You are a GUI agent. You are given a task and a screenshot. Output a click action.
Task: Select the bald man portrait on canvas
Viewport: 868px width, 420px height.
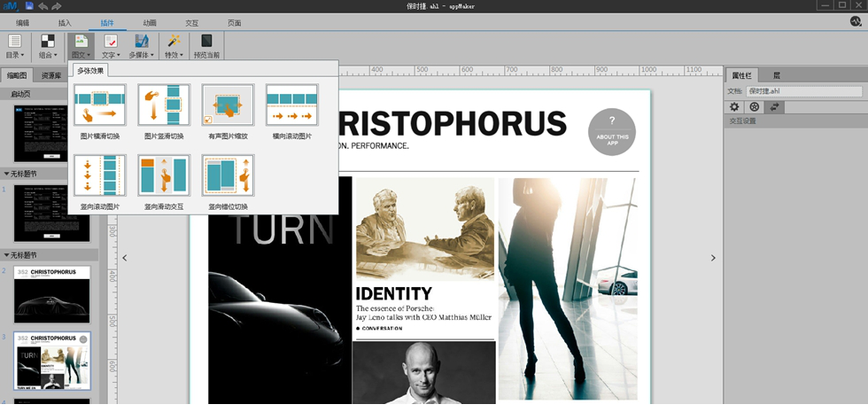(424, 372)
